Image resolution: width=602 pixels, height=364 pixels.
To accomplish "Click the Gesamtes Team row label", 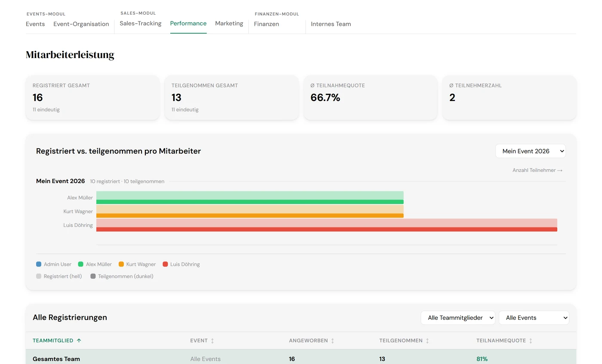I will point(56,359).
